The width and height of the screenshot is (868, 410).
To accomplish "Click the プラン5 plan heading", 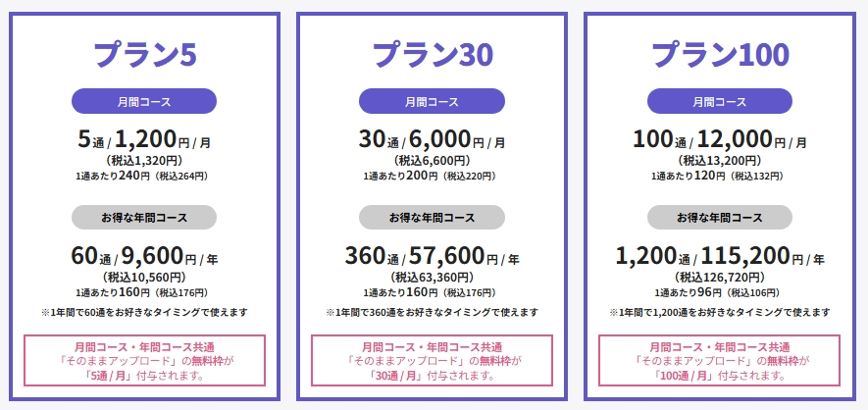I will click(x=144, y=54).
